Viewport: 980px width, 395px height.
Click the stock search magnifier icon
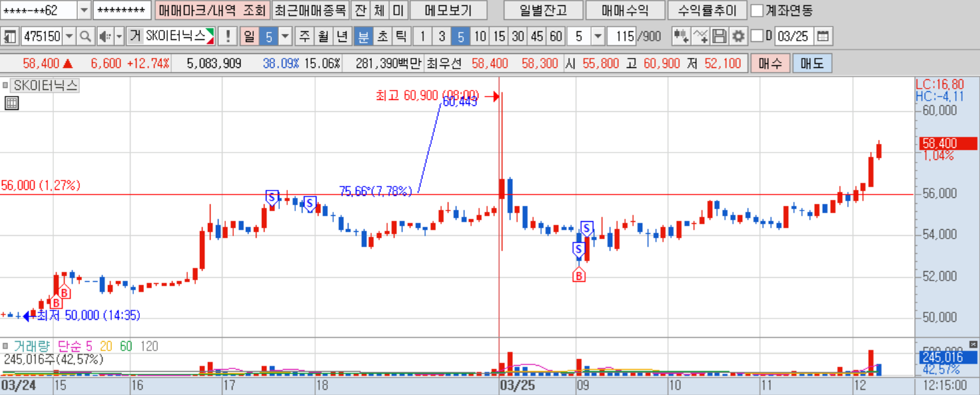[x=85, y=36]
